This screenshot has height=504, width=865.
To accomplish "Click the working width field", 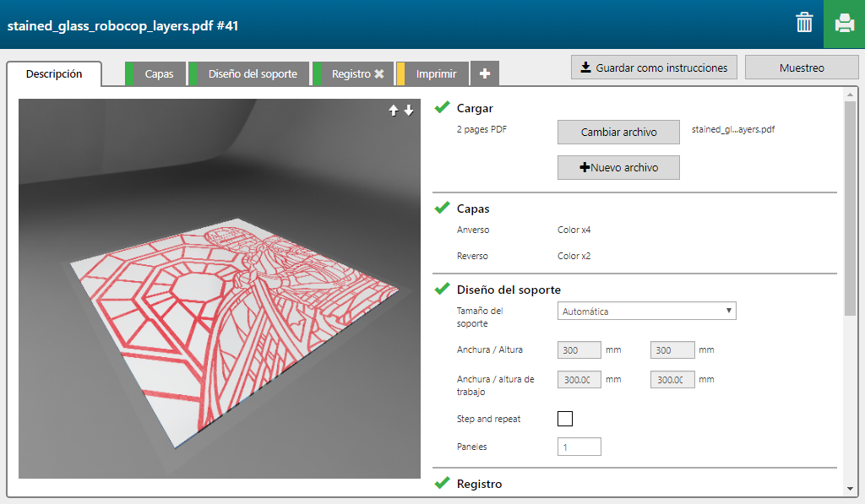I will [579, 379].
